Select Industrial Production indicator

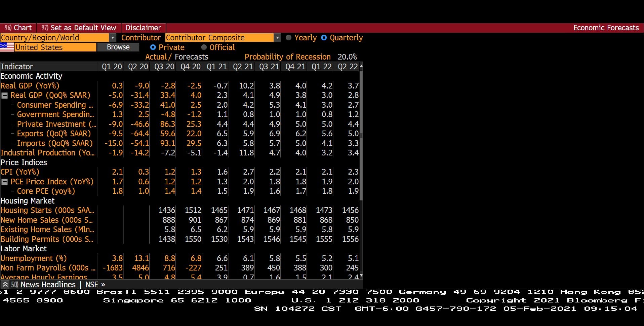[x=48, y=153]
